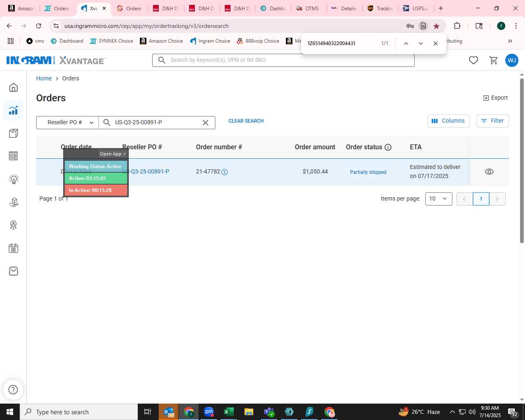
Task: Click order number 21-47782
Action: coord(208,172)
